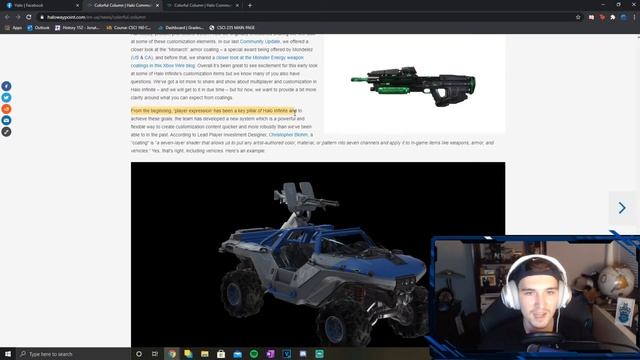Copy article link via the dark link icon
This screenshot has width=640, height=360.
6,132
